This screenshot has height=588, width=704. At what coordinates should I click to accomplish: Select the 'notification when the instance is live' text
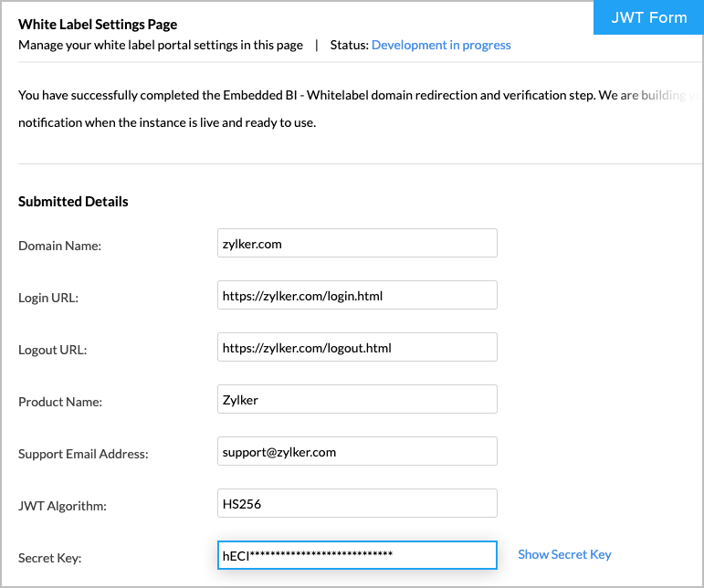click(x=167, y=122)
